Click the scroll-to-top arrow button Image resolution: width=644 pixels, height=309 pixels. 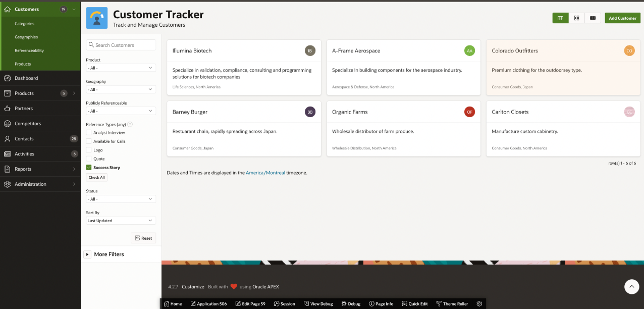(x=631, y=287)
